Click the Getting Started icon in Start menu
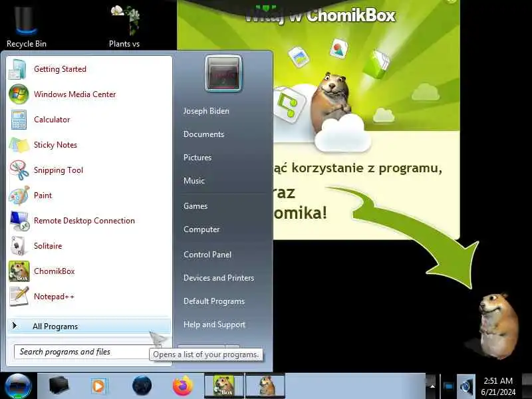 pyautogui.click(x=18, y=69)
